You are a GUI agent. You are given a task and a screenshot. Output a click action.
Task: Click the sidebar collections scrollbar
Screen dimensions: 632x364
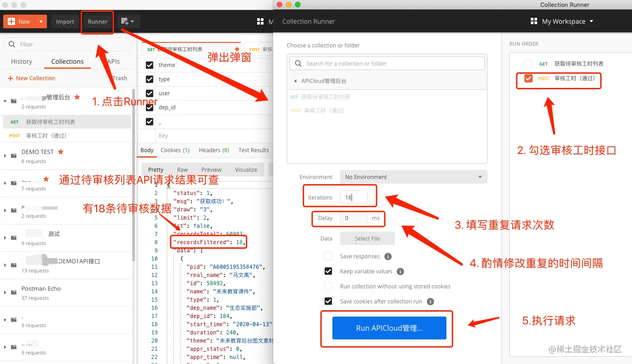[x=134, y=175]
